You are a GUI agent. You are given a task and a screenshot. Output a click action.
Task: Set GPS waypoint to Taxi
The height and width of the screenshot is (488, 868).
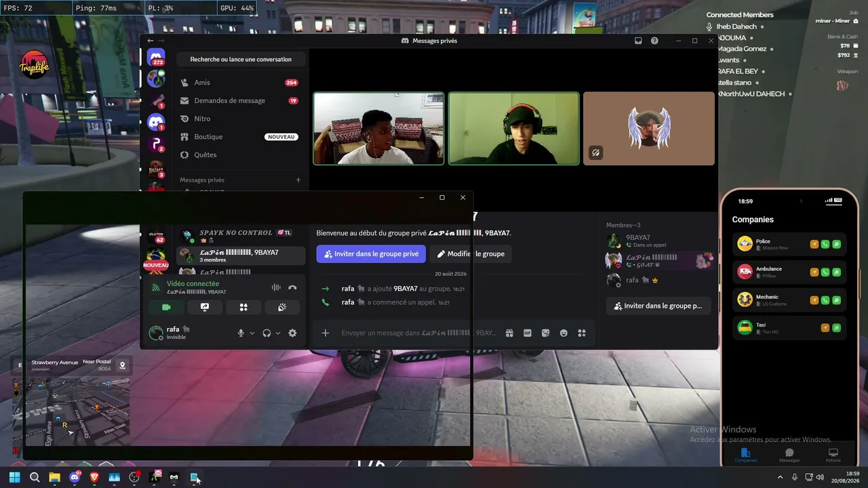click(825, 328)
